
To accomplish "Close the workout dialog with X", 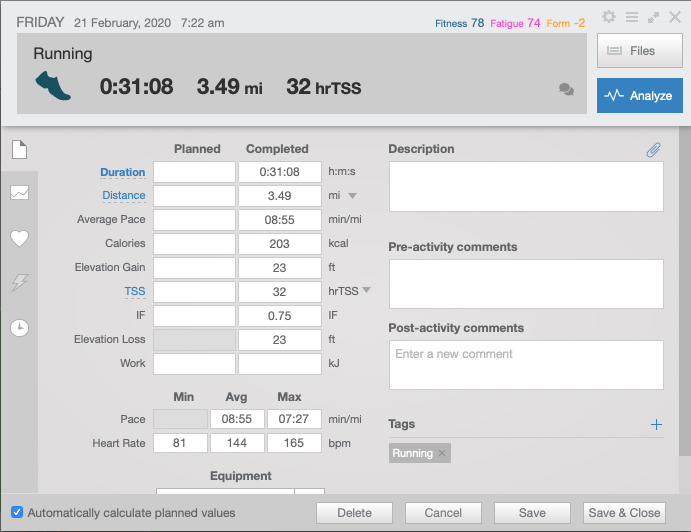I will click(675, 17).
